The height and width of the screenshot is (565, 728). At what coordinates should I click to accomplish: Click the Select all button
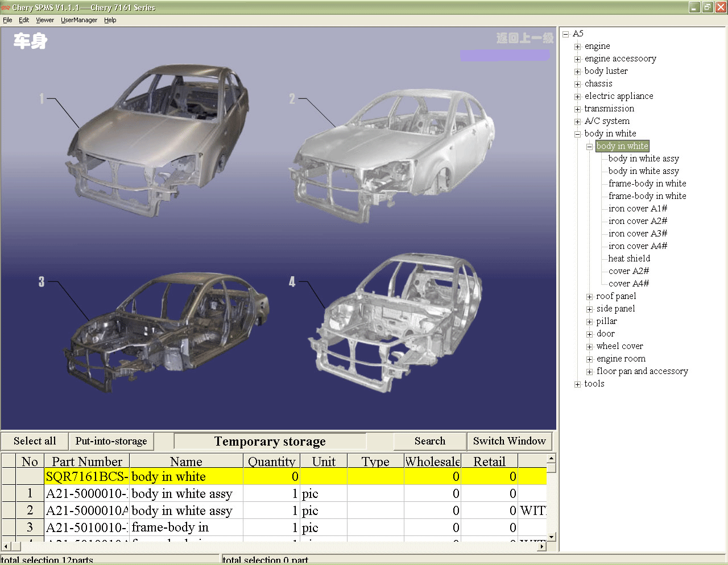pyautogui.click(x=35, y=441)
